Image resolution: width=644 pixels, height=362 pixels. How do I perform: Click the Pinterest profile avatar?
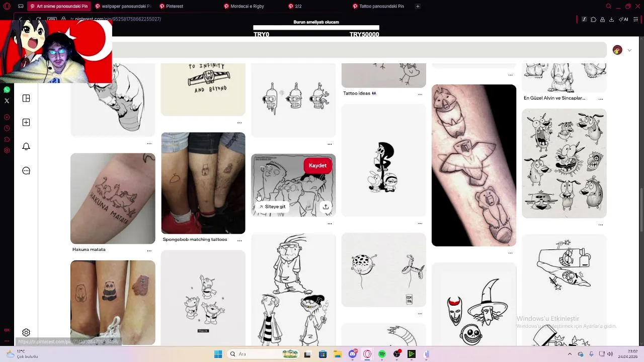point(617,50)
